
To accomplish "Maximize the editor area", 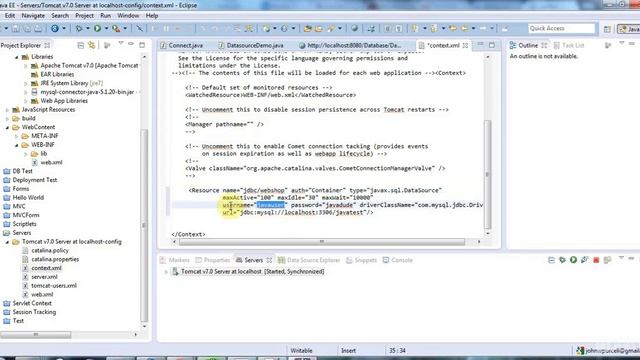I will [492, 45].
